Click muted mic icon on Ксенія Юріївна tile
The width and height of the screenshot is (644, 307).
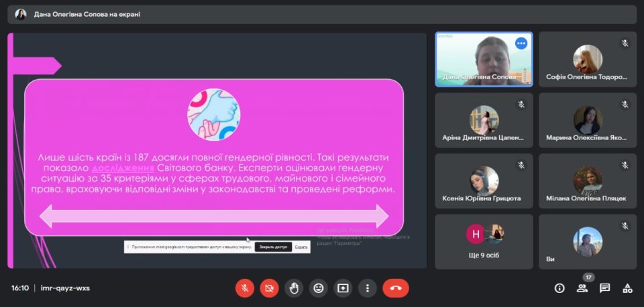click(521, 165)
